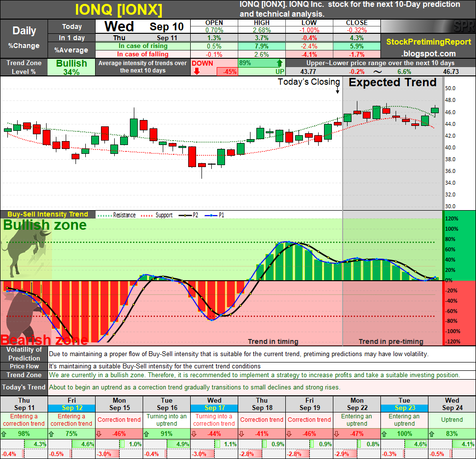
Task: Click the green up arrow beside 91%
Action: point(146,434)
